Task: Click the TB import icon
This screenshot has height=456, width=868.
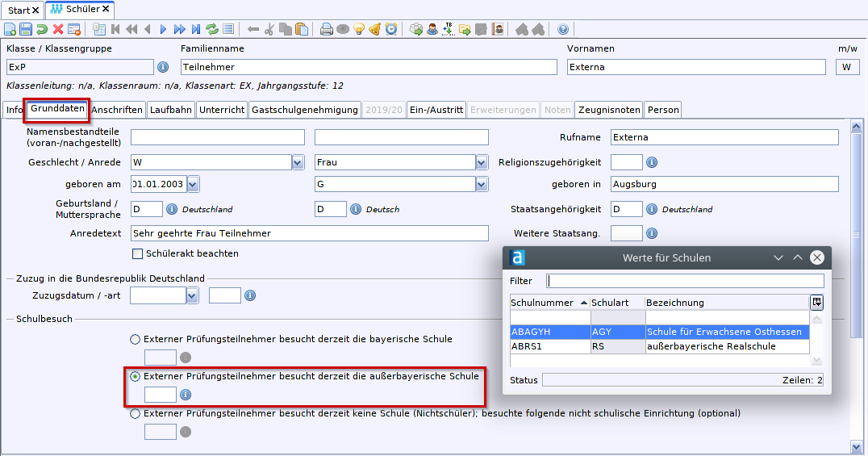Action: 449,29
